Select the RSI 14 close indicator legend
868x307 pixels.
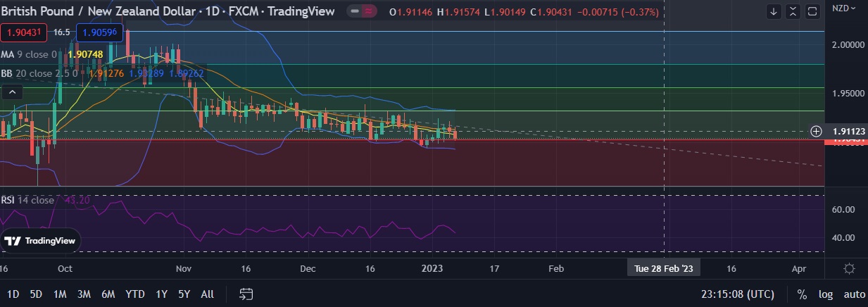click(27, 200)
